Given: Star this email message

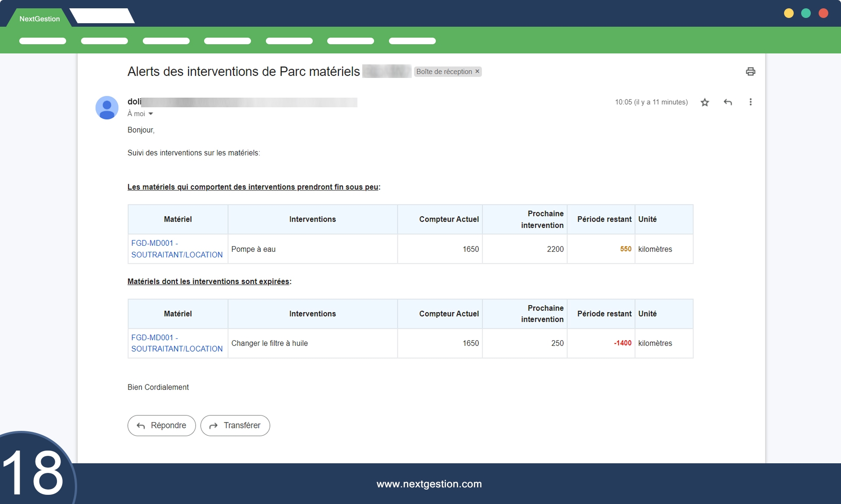Looking at the screenshot, I should (704, 102).
